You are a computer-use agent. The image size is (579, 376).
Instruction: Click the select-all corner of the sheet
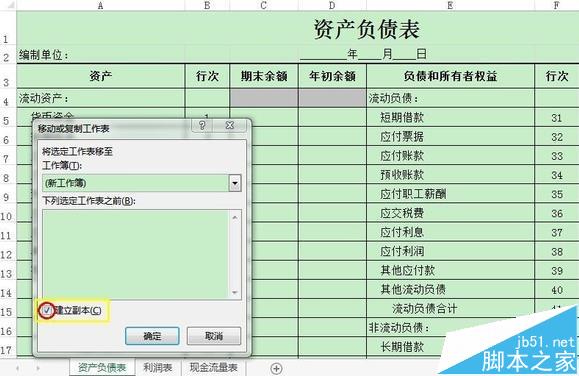[8, 5]
